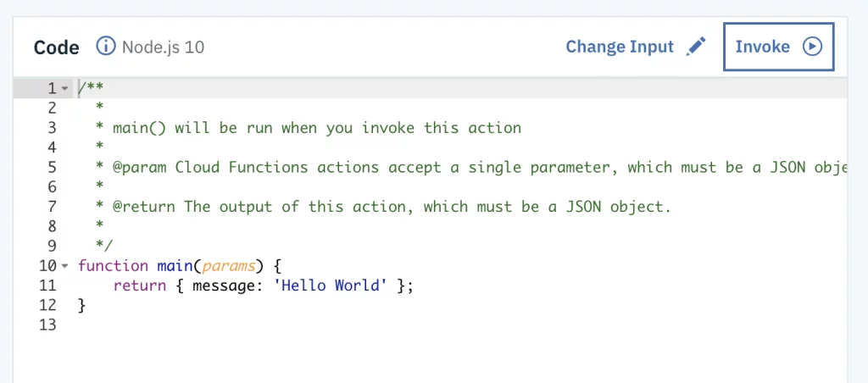Select line number 13 in the gutter

(x=47, y=325)
